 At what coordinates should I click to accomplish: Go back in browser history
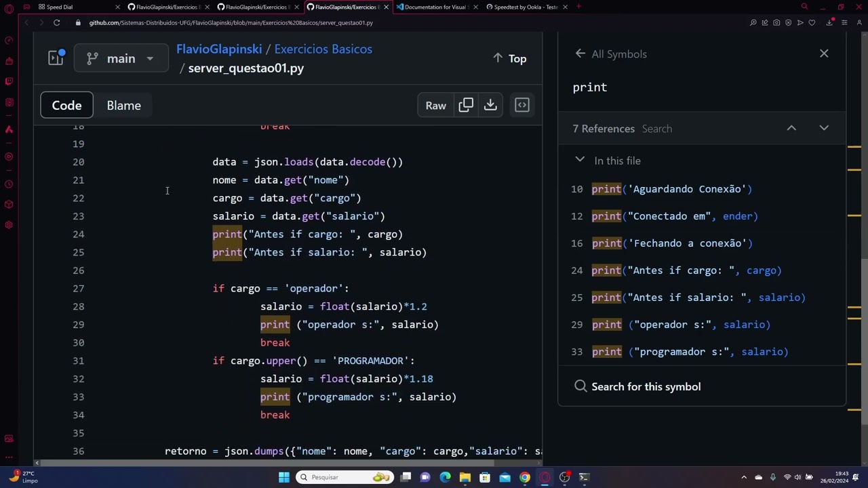[x=26, y=22]
